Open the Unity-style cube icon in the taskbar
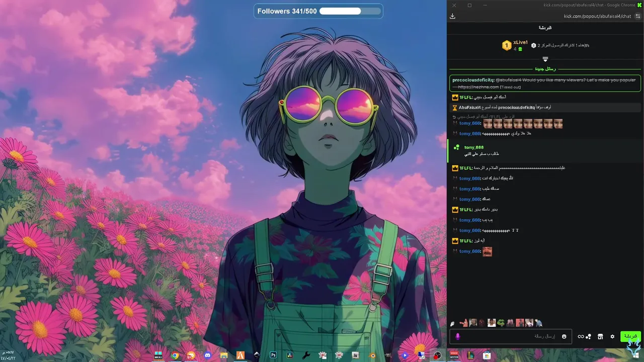 [257, 355]
